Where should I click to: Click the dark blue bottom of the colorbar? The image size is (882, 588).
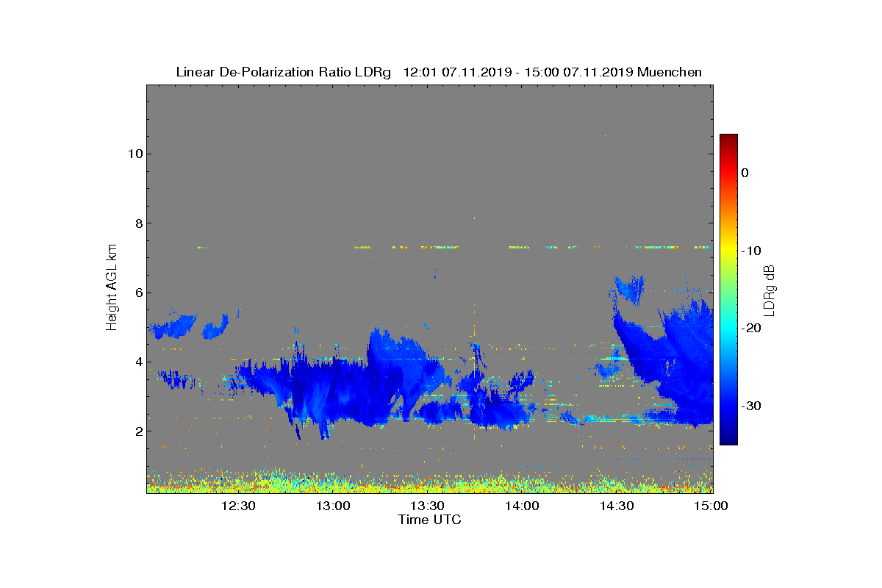pos(728,438)
